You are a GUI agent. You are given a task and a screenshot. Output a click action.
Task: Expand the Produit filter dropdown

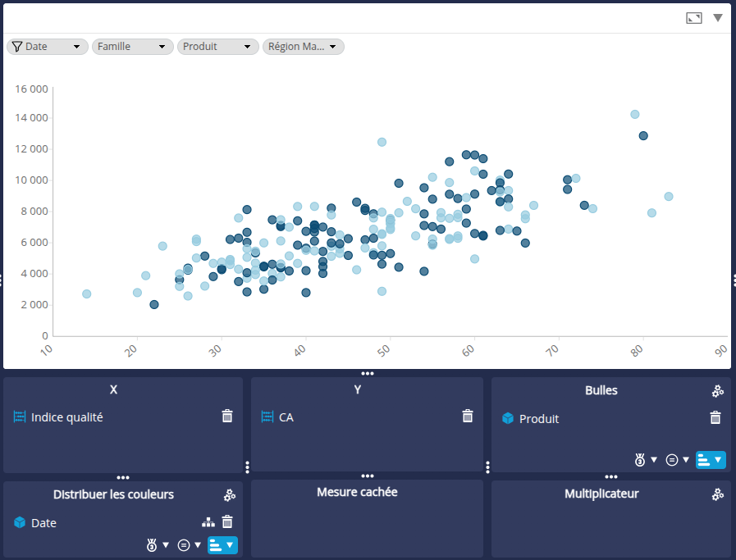[218, 47]
